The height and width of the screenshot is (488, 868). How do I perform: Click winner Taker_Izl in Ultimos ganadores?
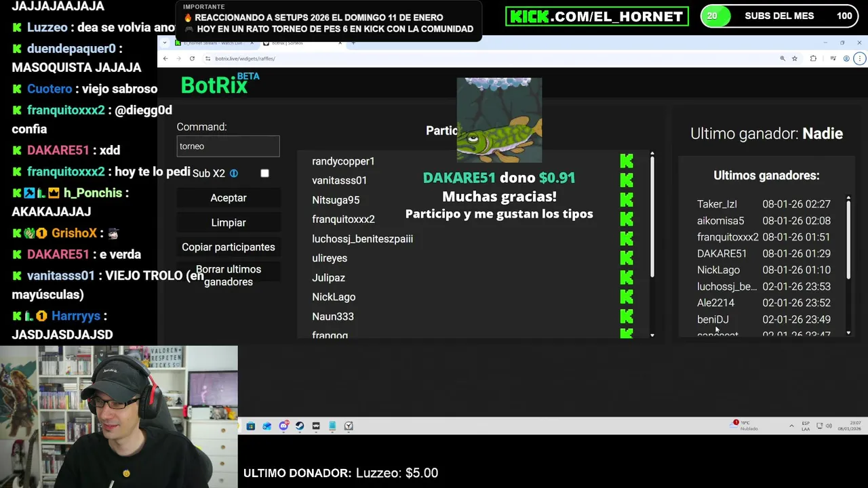pos(717,204)
